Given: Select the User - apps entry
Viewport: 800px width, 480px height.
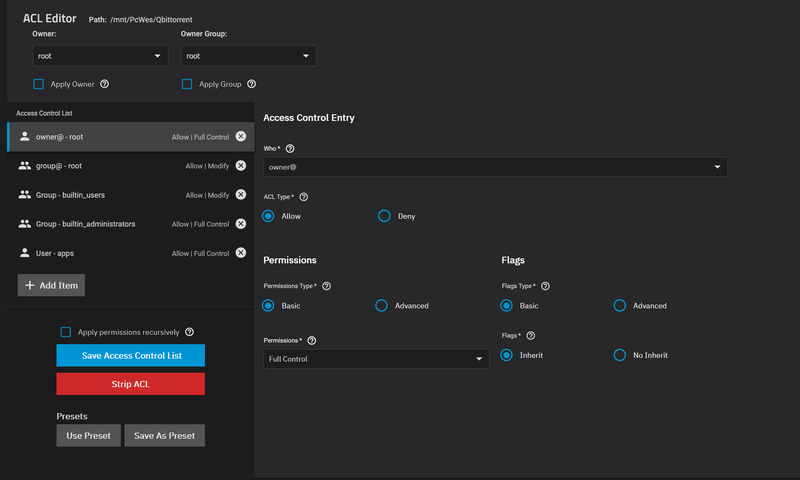Looking at the screenshot, I should tap(131, 253).
